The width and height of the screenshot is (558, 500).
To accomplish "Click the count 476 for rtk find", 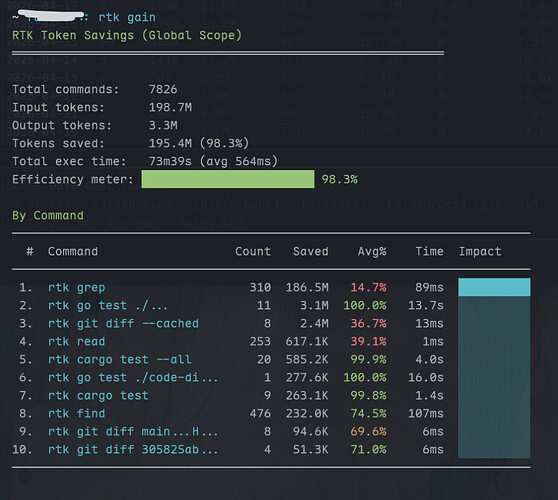I will pyautogui.click(x=260, y=413).
